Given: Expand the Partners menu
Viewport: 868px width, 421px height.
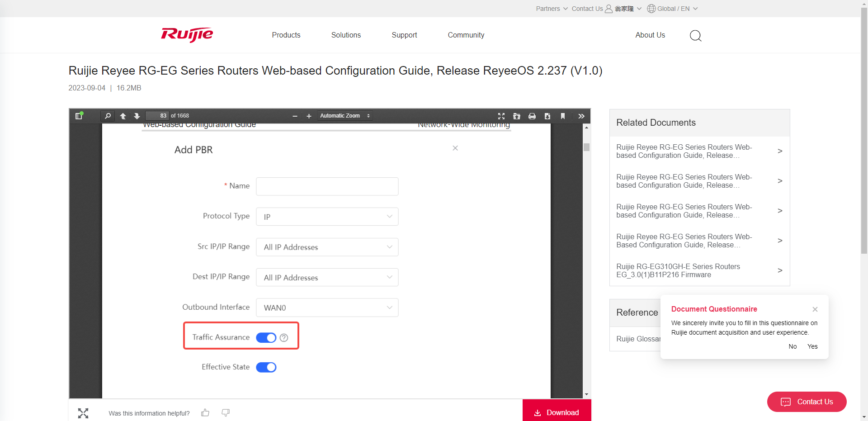Looking at the screenshot, I should pyautogui.click(x=552, y=9).
